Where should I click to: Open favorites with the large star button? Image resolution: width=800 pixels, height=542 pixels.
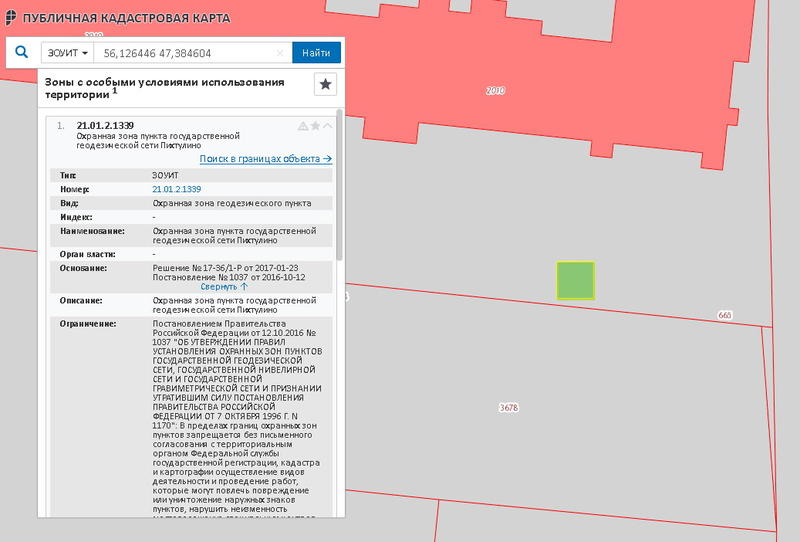click(x=325, y=84)
